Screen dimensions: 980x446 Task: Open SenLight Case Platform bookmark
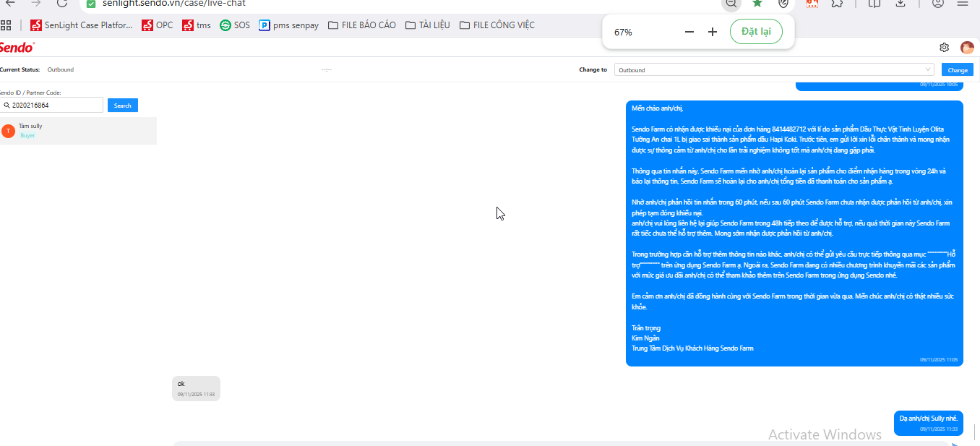(82, 25)
